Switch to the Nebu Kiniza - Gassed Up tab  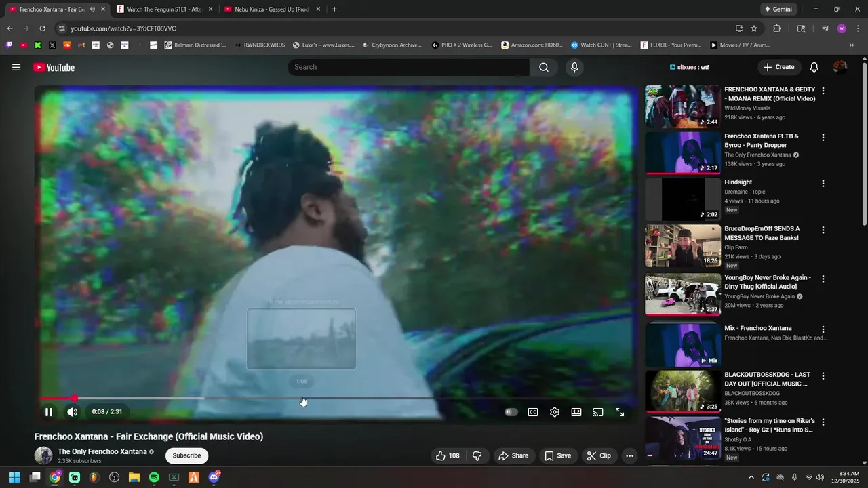coord(271,9)
